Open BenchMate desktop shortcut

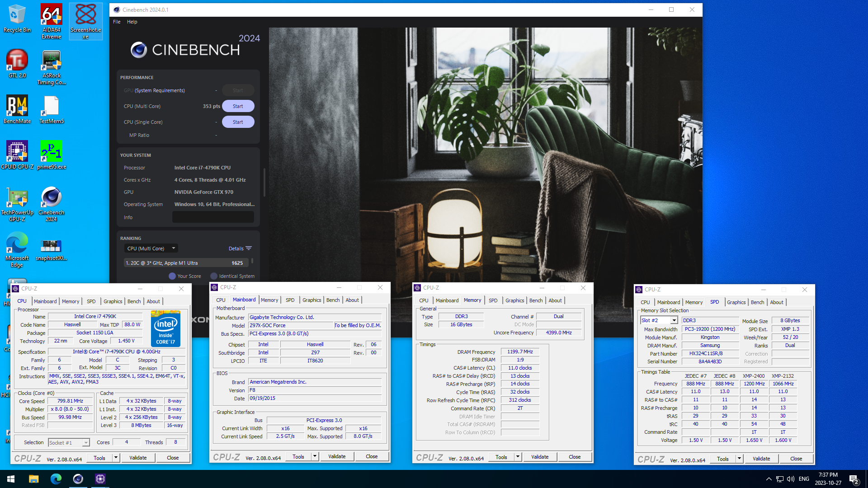point(17,109)
